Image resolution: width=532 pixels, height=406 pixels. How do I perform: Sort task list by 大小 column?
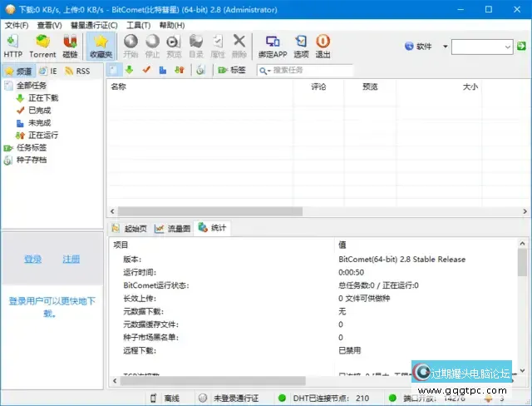pos(439,87)
